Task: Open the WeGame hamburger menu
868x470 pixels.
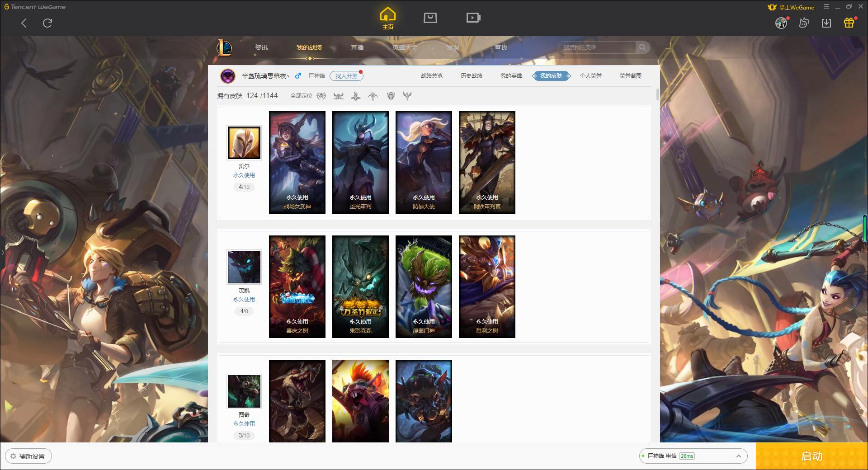Action: (826, 7)
